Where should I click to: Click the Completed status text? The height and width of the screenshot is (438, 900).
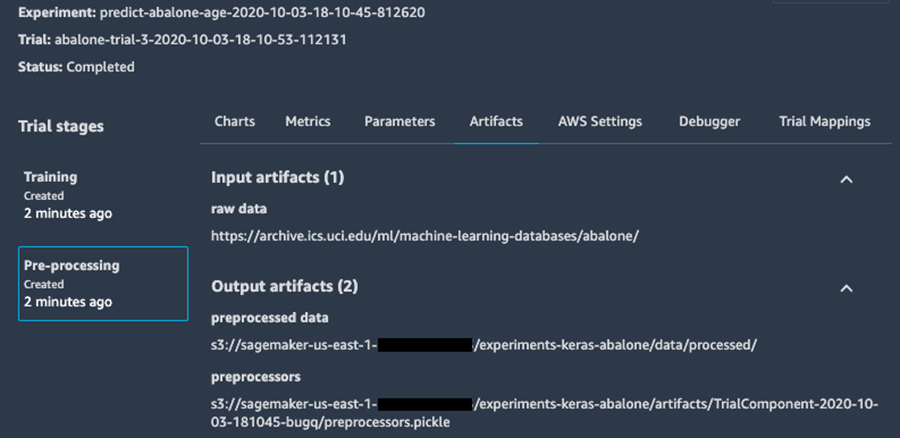pyautogui.click(x=100, y=67)
